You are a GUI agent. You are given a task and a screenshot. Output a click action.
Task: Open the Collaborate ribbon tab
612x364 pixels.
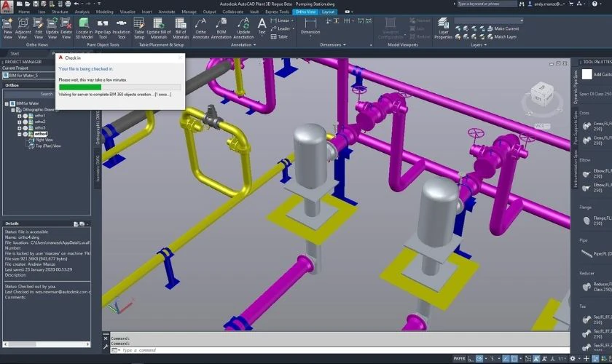tap(233, 12)
